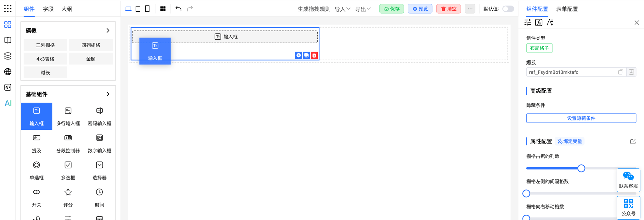644x220 pixels.
Task: Open the globe icon in left sidebar
Action: (8, 72)
